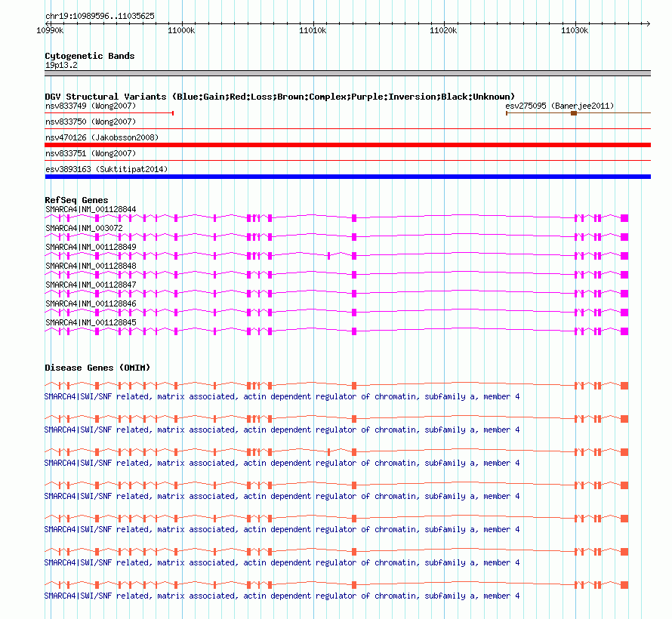Open variant nsv833751 (Wong2007) label
672x619 pixels.
pos(91,153)
